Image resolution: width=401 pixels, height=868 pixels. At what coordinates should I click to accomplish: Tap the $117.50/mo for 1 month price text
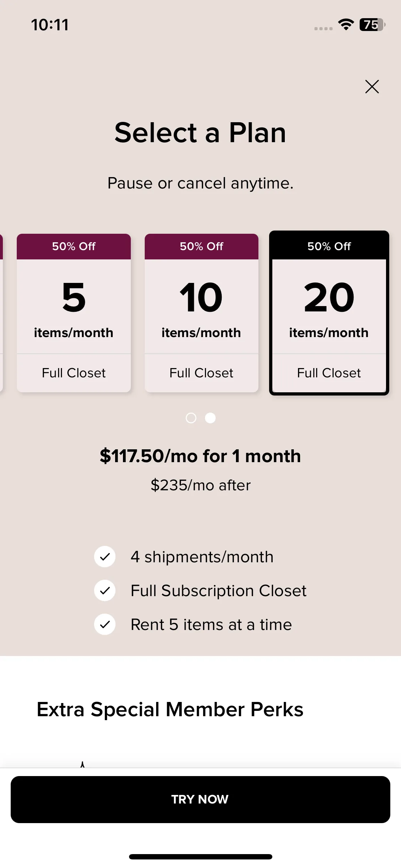(x=200, y=456)
